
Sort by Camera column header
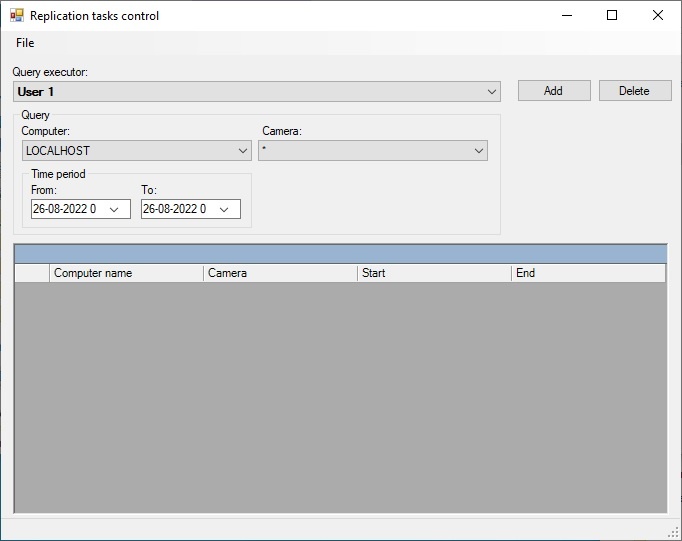pyautogui.click(x=280, y=273)
